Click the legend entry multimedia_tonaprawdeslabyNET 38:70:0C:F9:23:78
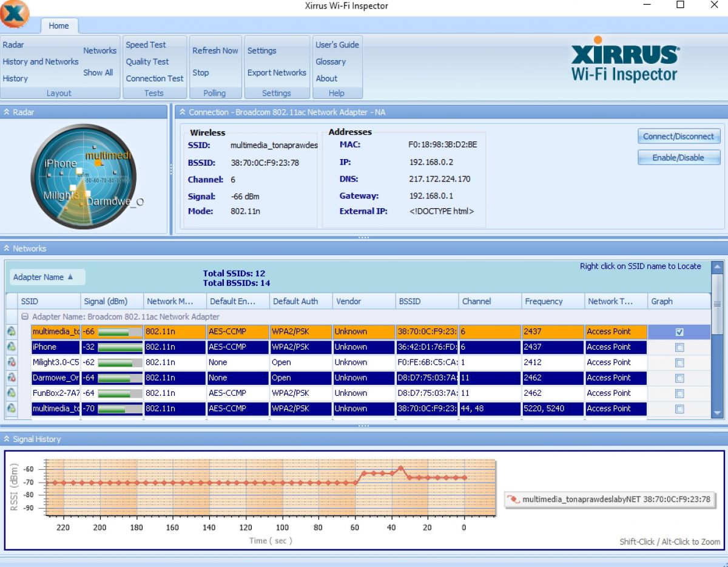 (x=610, y=500)
